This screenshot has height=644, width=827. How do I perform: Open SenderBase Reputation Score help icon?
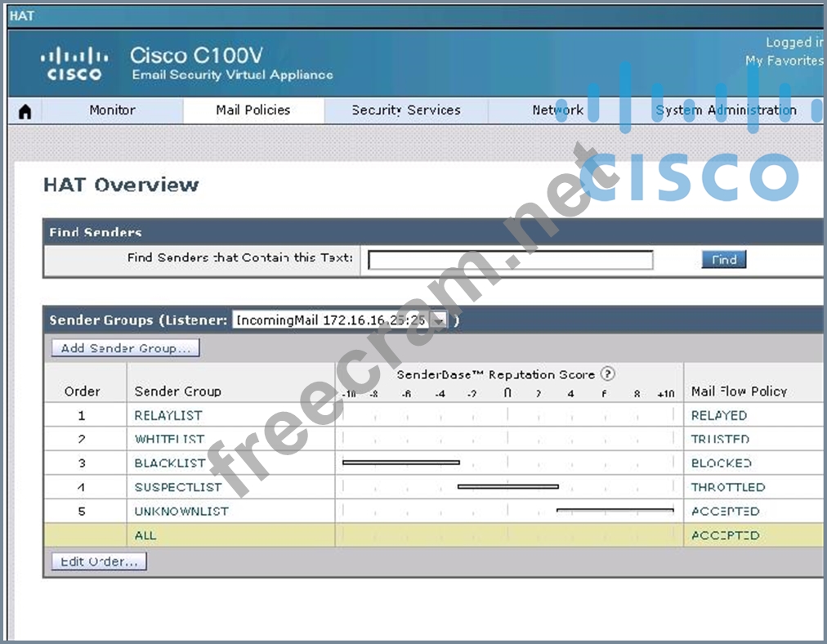pyautogui.click(x=607, y=374)
